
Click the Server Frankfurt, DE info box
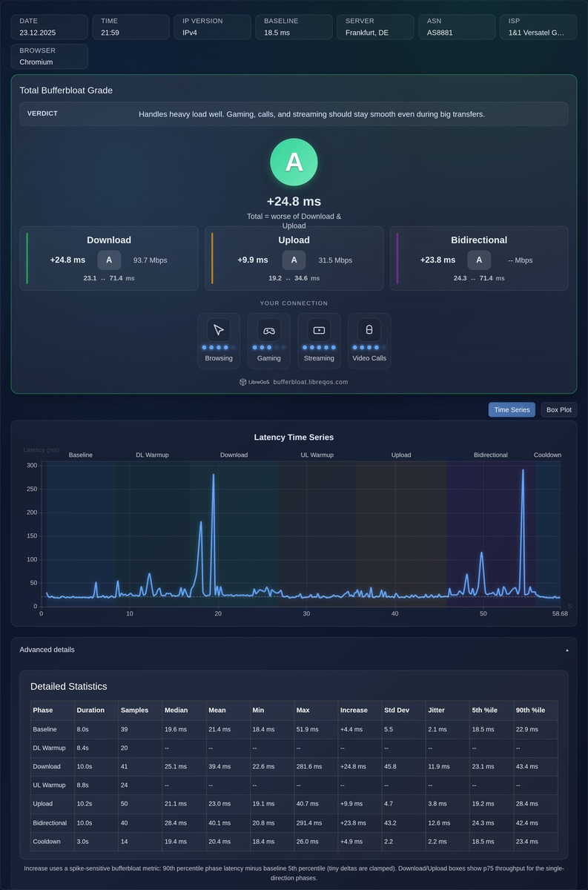tap(375, 27)
